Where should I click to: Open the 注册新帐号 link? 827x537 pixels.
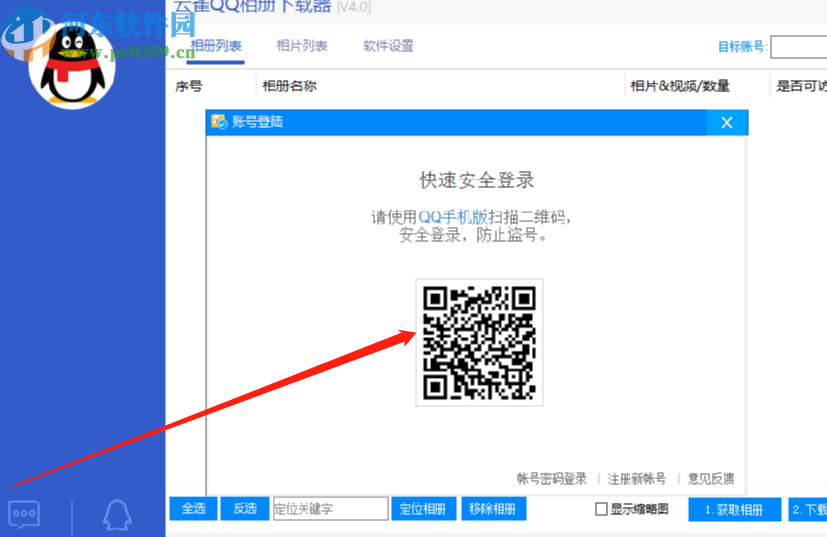637,478
